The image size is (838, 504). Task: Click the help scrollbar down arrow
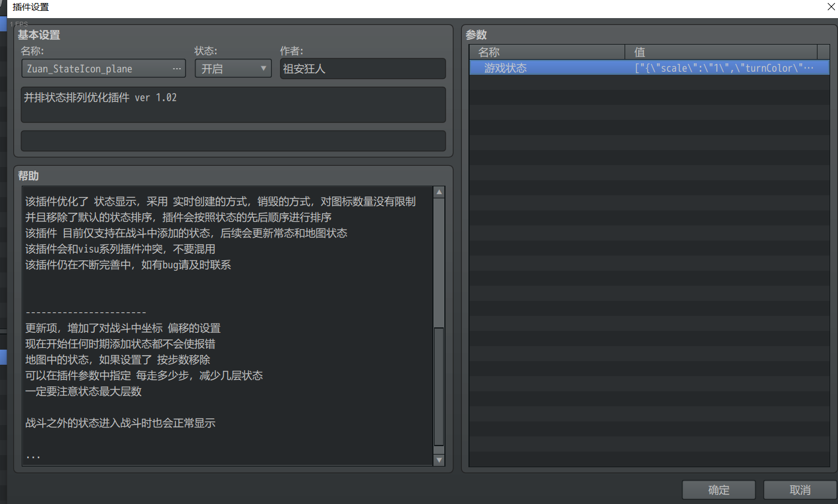pyautogui.click(x=439, y=460)
